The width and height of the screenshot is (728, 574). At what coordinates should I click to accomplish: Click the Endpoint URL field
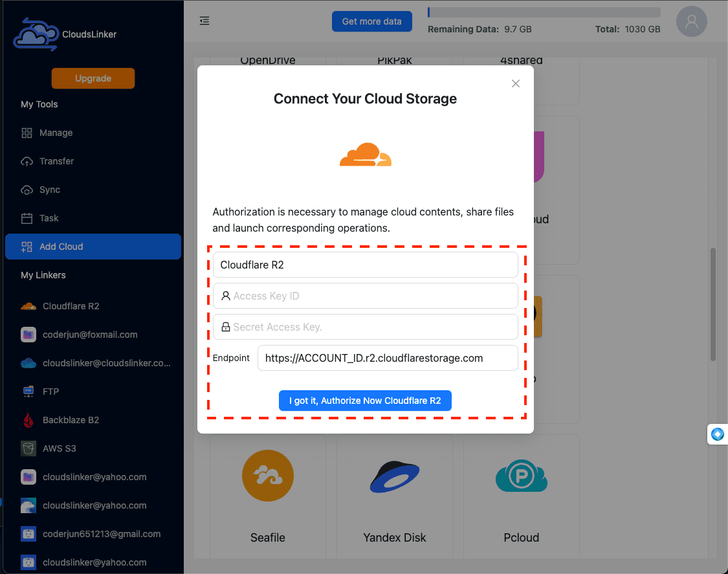(388, 358)
